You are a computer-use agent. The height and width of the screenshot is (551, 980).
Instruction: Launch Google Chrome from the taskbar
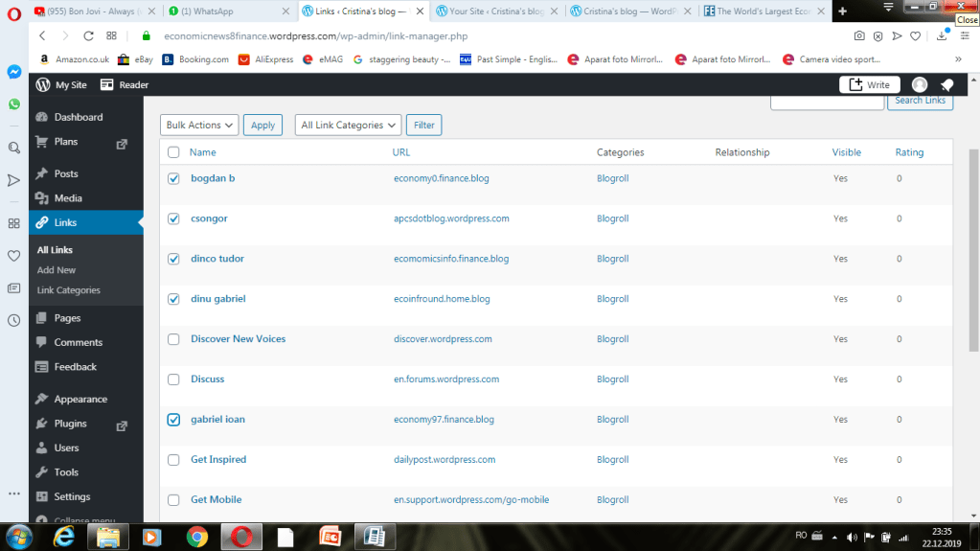197,536
